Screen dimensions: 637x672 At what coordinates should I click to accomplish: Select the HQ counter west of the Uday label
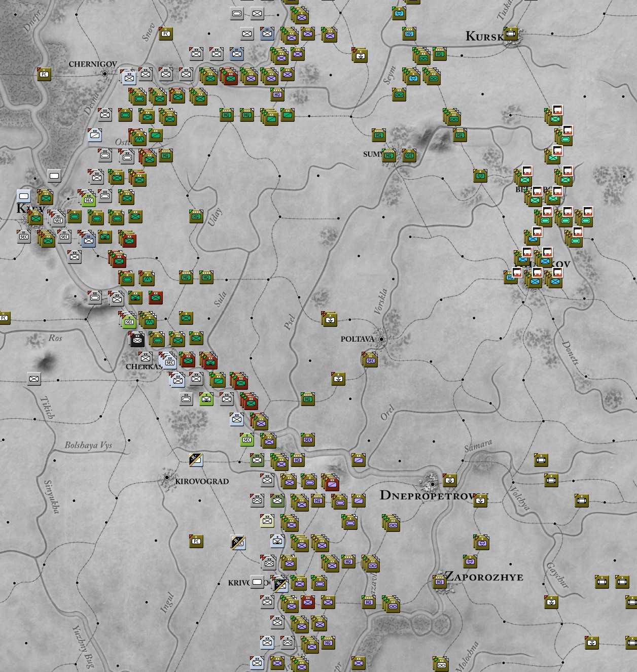196,216
